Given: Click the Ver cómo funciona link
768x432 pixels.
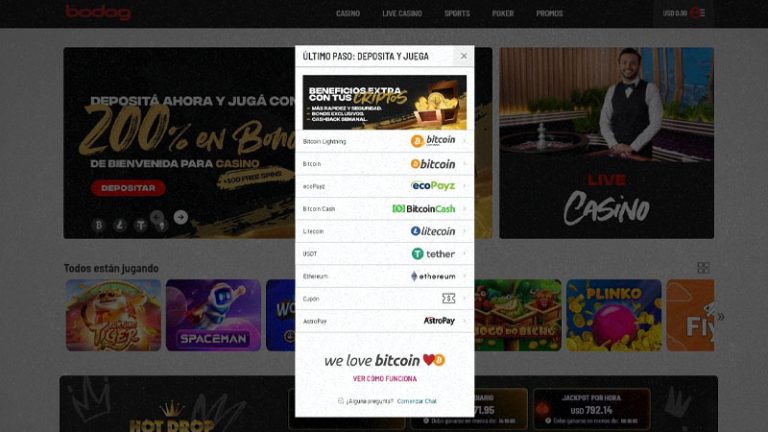Looking at the screenshot, I should click(384, 379).
